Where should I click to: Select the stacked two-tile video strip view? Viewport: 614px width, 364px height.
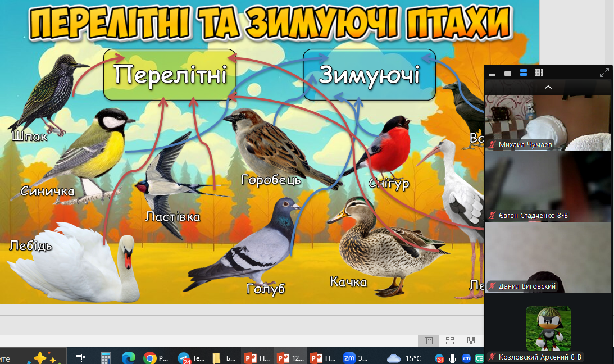(524, 73)
